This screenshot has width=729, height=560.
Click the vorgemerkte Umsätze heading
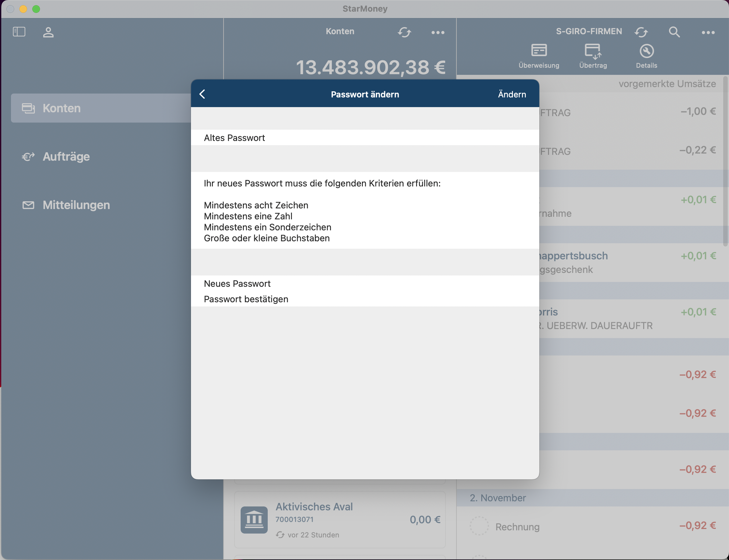click(x=667, y=84)
